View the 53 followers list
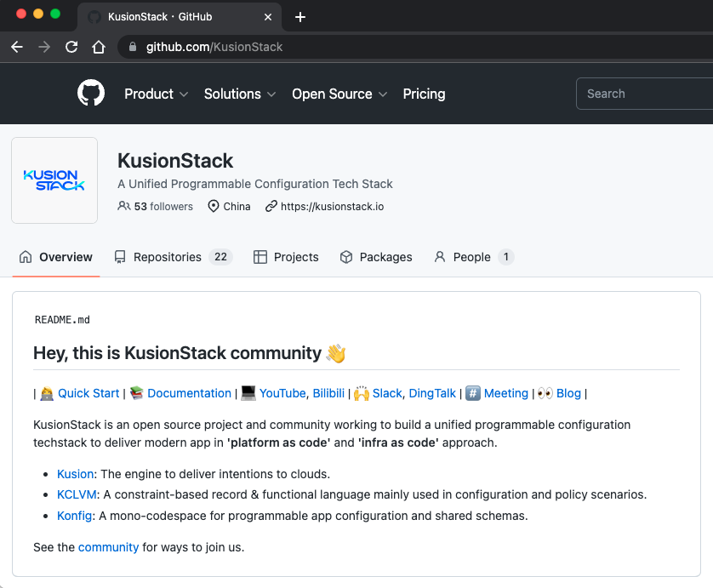This screenshot has height=588, width=713. [x=163, y=206]
